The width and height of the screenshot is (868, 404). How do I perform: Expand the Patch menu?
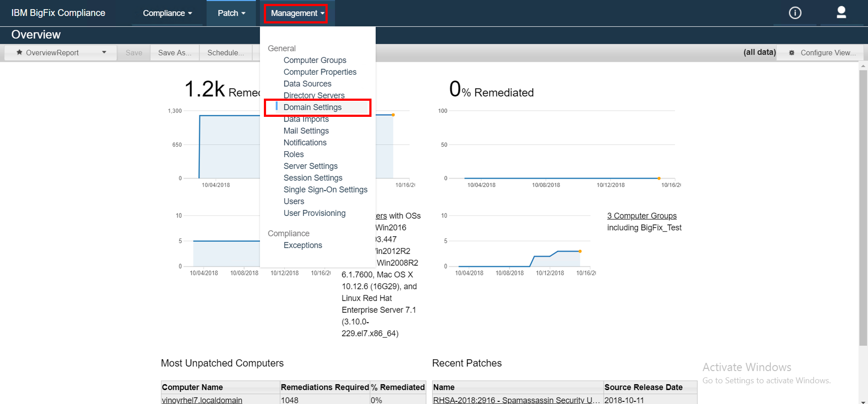coord(231,13)
